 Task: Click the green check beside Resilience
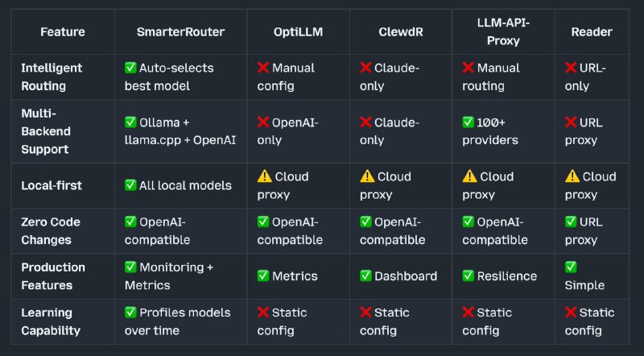coord(468,275)
